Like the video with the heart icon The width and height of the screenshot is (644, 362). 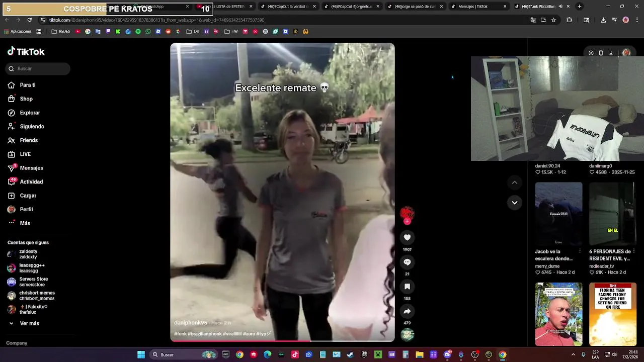point(407,237)
